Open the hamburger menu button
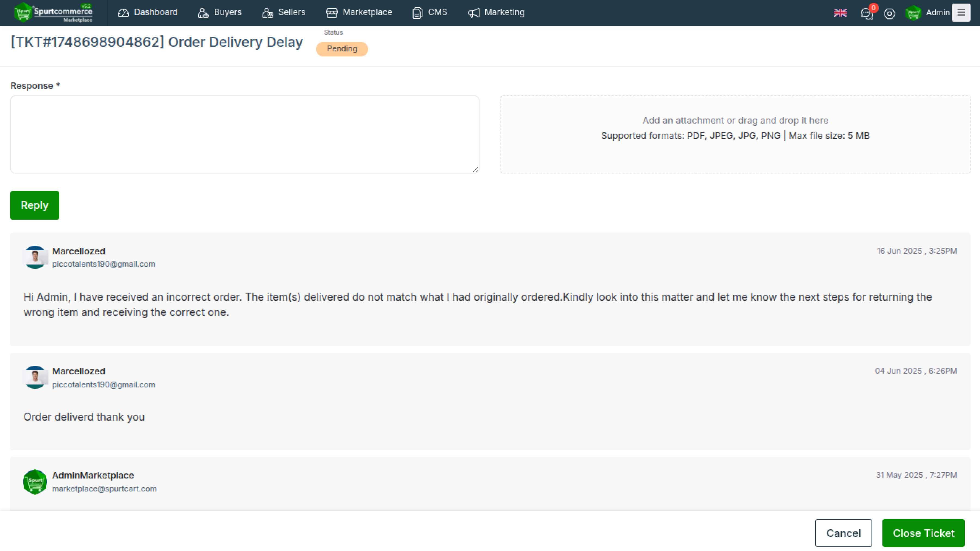The image size is (980, 551). pos(961,13)
